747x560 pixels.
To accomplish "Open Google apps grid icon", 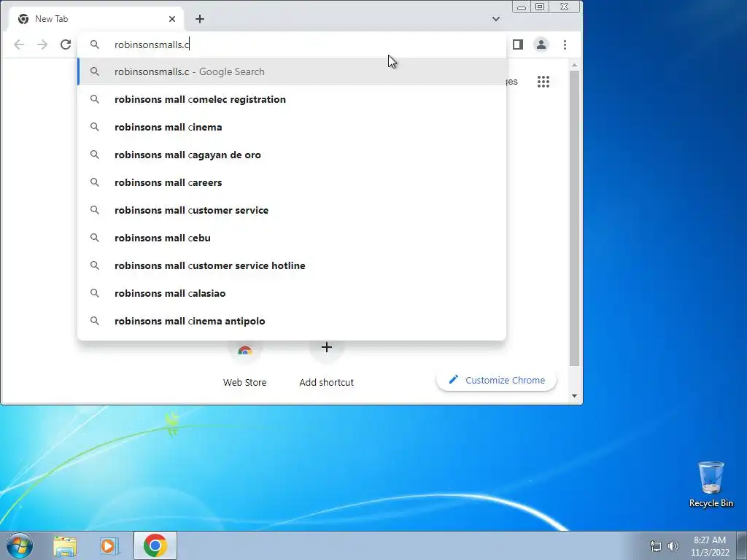I will (x=543, y=82).
